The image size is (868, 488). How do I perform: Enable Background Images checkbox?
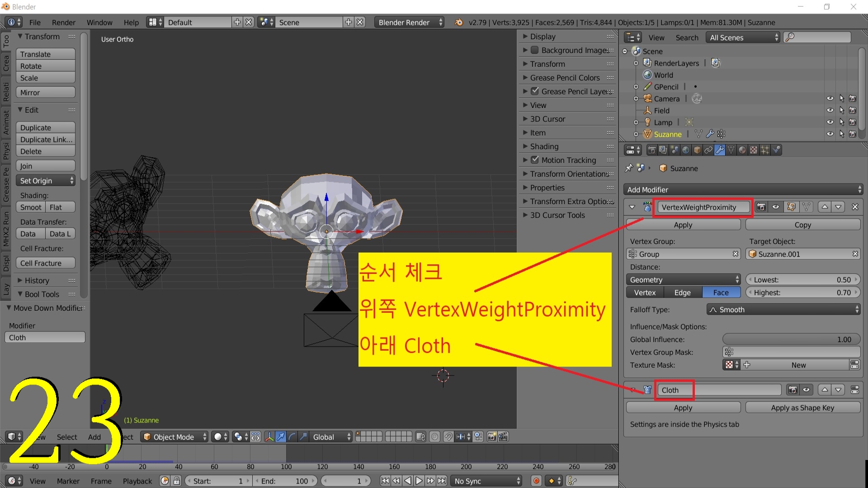[x=535, y=50]
